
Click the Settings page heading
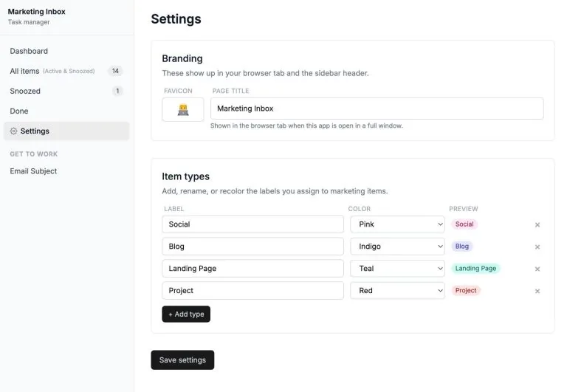(176, 18)
